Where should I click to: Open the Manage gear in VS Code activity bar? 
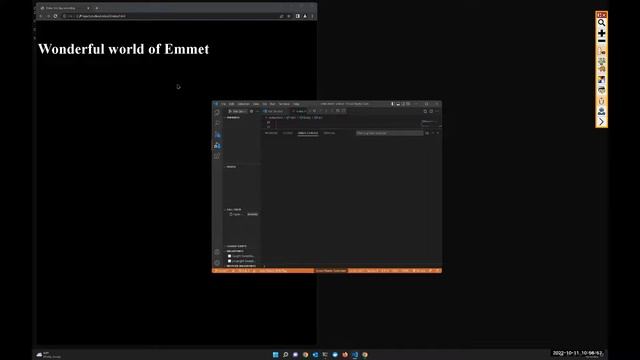(217, 262)
